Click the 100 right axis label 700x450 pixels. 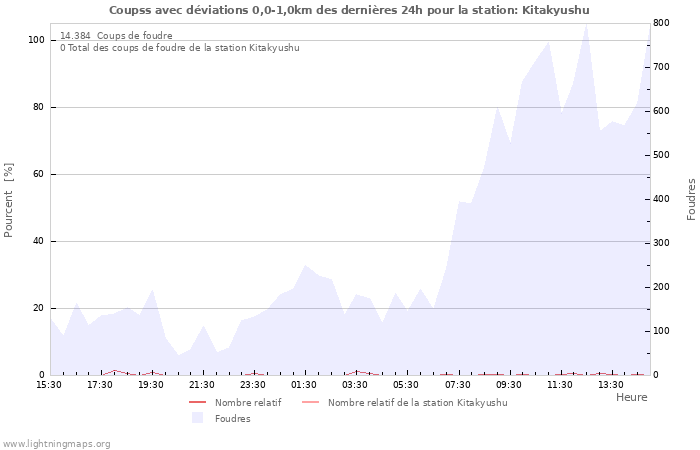[x=661, y=331]
